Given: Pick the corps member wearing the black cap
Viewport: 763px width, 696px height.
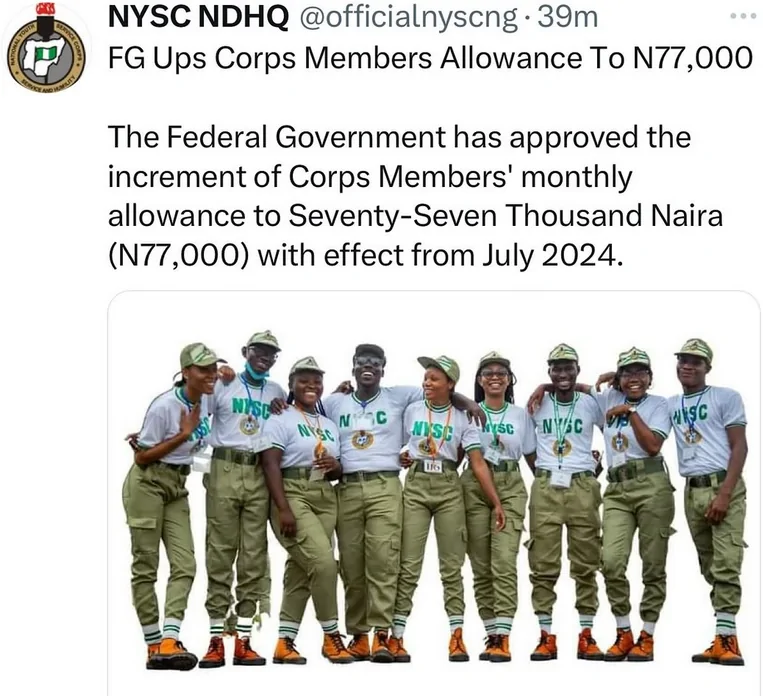Looking at the screenshot, I should tap(369, 496).
